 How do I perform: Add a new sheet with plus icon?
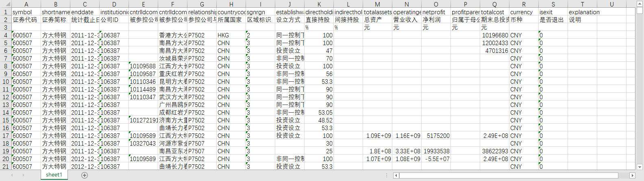tap(85, 175)
